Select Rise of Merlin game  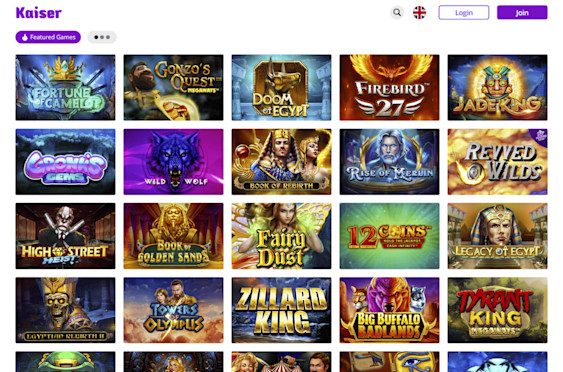390,162
